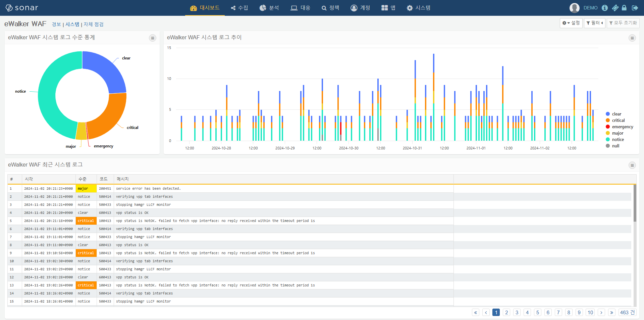644x320 pixels.
Task: Open the 시스템 system menu
Action: pyautogui.click(x=418, y=8)
